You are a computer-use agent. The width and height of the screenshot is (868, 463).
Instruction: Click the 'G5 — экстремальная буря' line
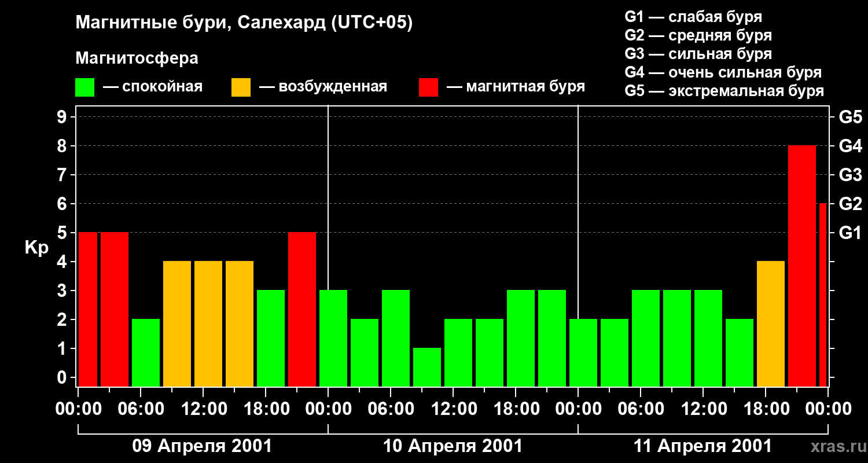point(724,91)
